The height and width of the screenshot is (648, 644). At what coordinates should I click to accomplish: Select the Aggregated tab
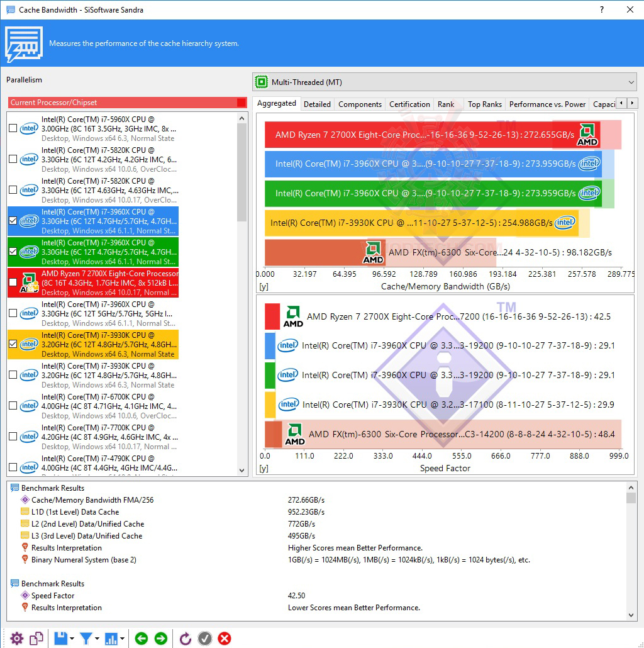click(277, 103)
